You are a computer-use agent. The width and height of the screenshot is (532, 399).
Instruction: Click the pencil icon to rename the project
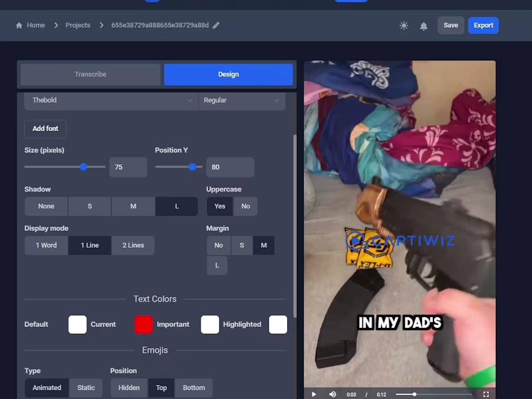click(215, 25)
